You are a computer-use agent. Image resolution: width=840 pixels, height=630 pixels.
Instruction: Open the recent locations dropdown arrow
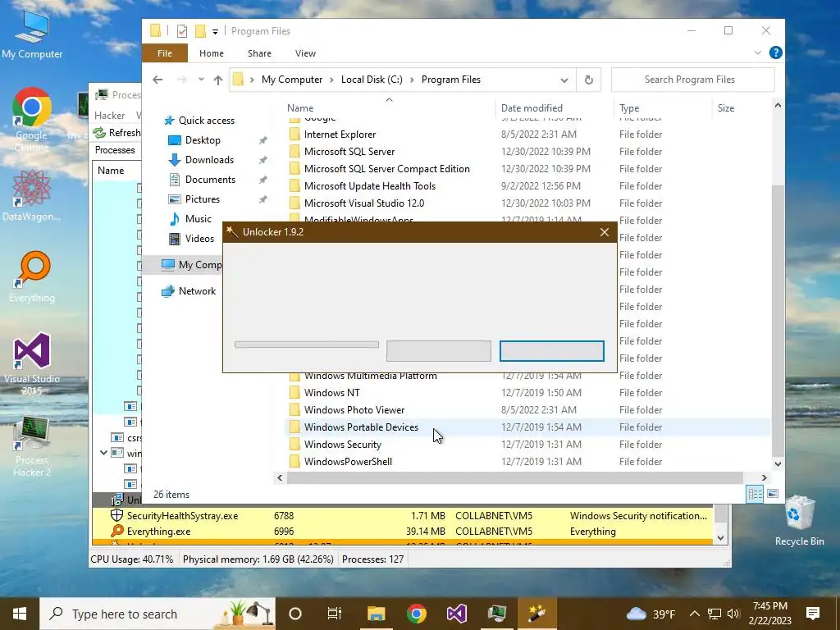[201, 80]
